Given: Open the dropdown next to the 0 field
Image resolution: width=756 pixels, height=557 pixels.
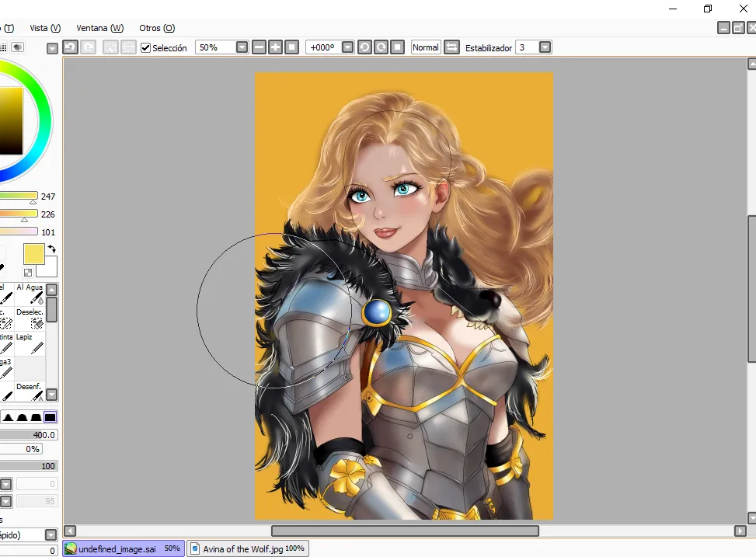Looking at the screenshot, I should pos(5,484).
